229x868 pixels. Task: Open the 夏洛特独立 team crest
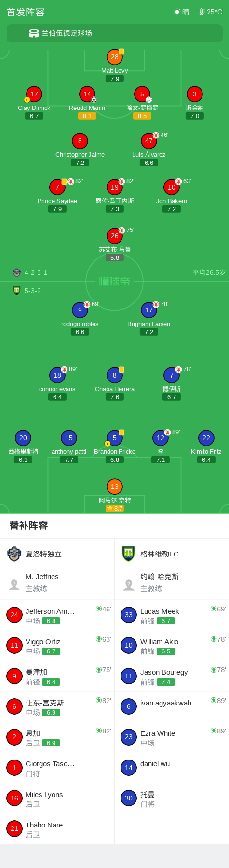pyautogui.click(x=14, y=554)
